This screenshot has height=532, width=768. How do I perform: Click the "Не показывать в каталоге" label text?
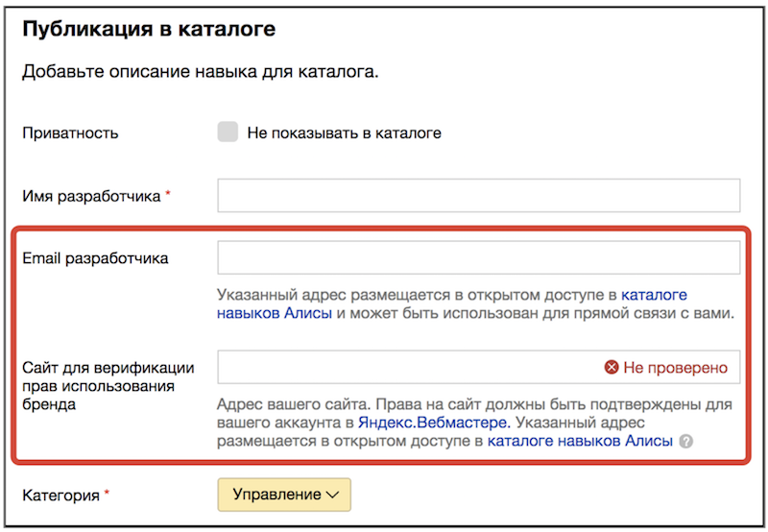[345, 133]
